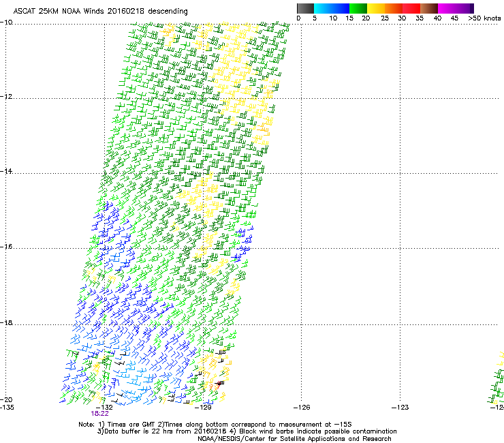Click the '15' label under color bar
The height and width of the screenshot is (443, 504).
pyautogui.click(x=349, y=18)
